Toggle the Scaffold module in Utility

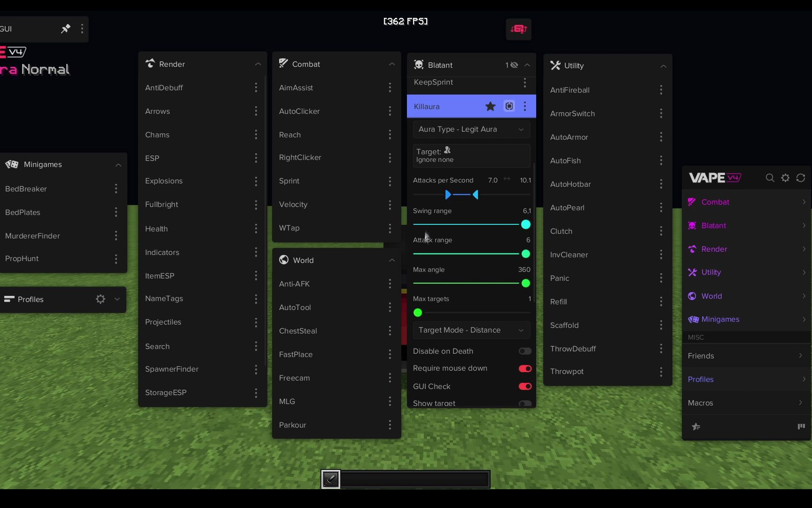564,325
